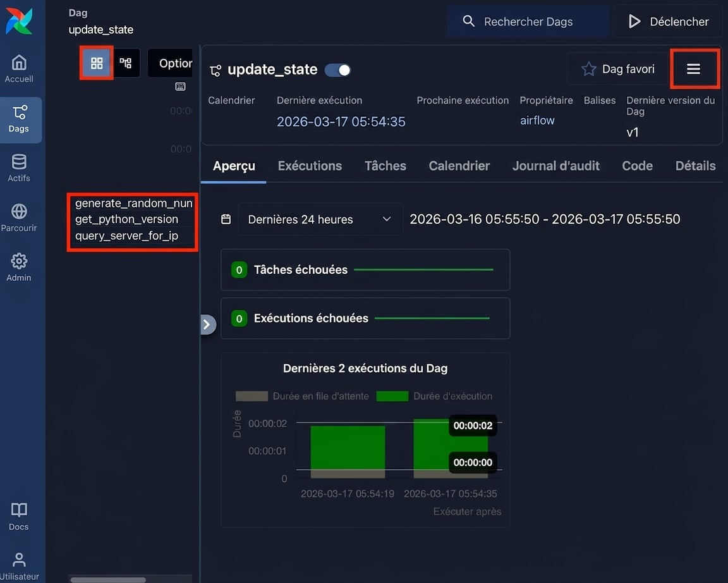Click the Dag favori button
Image resolution: width=728 pixels, height=583 pixels.
pos(617,69)
